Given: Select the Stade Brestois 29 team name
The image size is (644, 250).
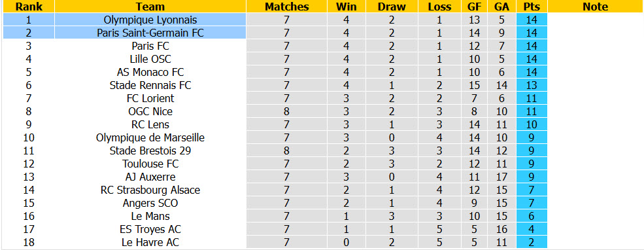Looking at the screenshot, I should (150, 151).
